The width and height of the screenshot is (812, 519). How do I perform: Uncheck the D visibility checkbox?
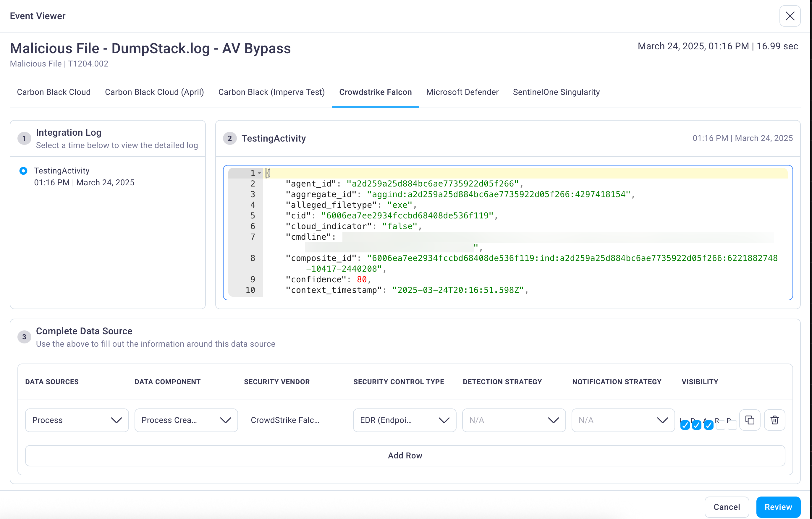click(x=696, y=425)
